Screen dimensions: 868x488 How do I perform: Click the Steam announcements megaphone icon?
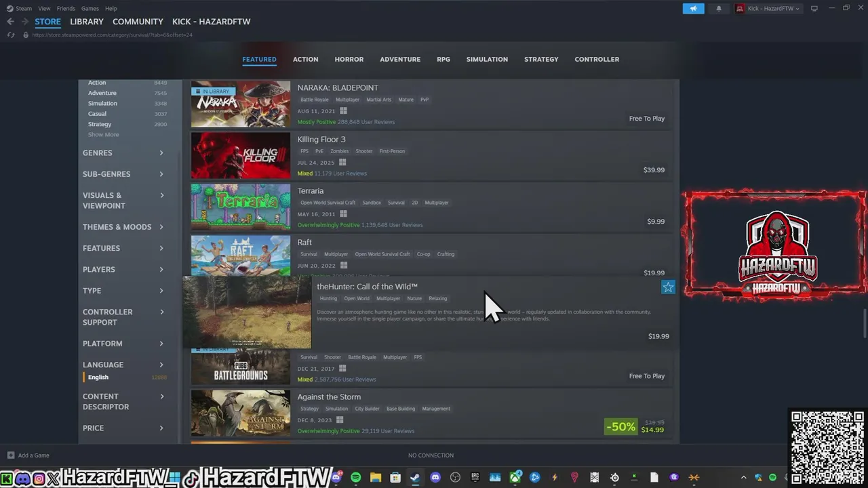tap(693, 8)
